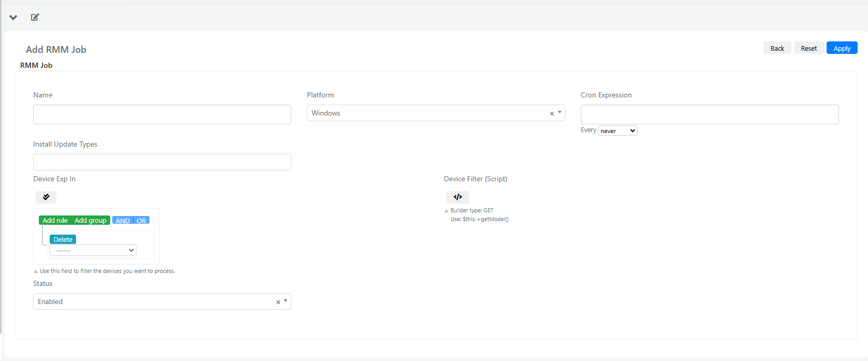Screen dimensions: 868x361
Task: Click the Platform label
Action: tap(320, 95)
